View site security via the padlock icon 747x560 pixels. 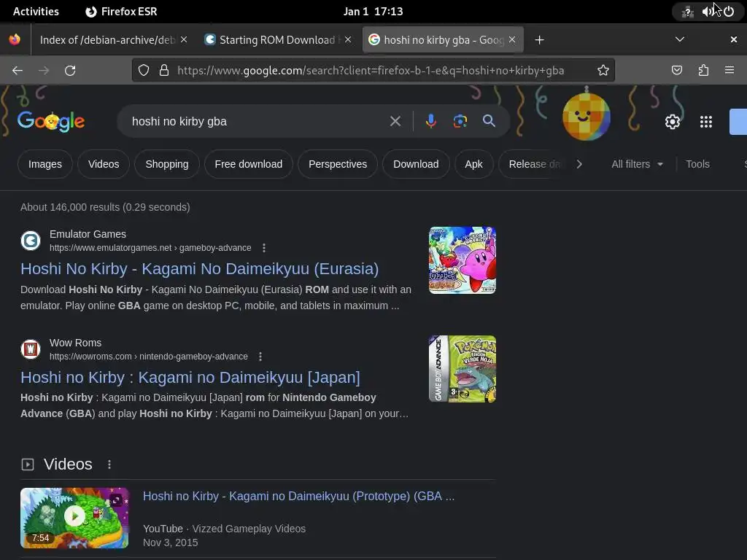coord(164,71)
